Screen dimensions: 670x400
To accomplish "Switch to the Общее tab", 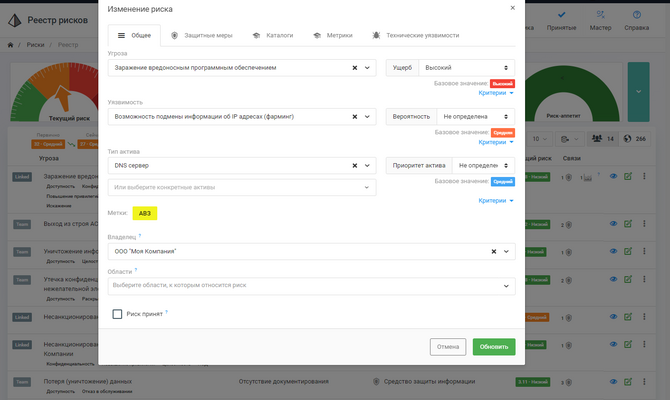I will click(134, 35).
